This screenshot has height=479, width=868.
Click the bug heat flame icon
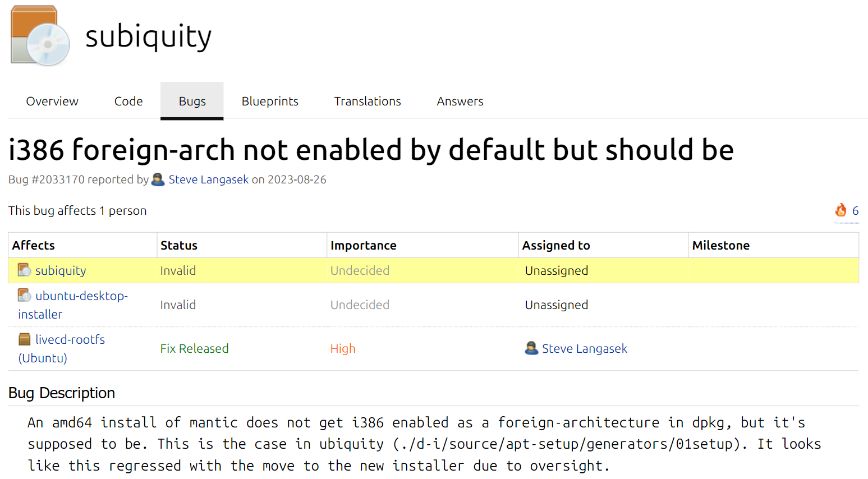(x=841, y=210)
